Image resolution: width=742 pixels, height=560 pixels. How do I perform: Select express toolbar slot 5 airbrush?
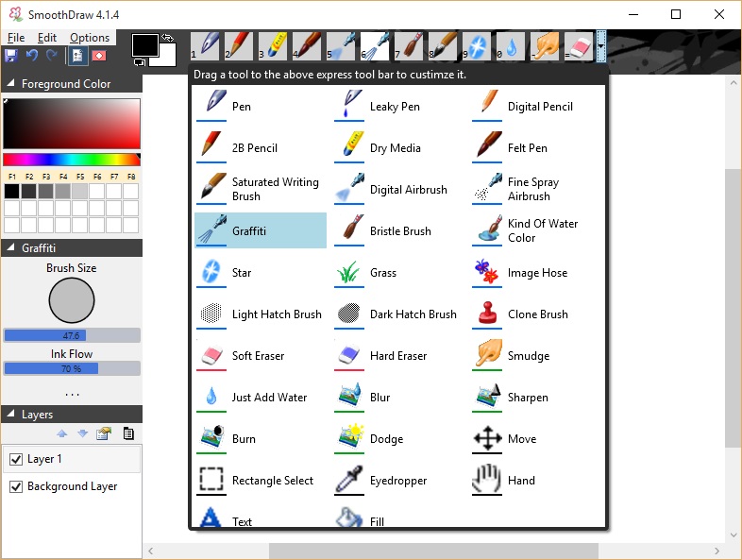coord(341,46)
